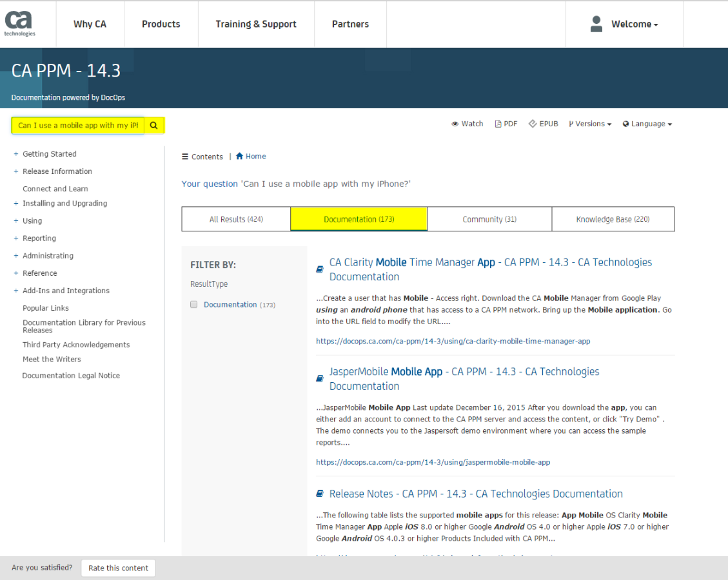Image resolution: width=728 pixels, height=580 pixels.
Task: Open Documentation Library for Previous Releases
Action: click(84, 326)
